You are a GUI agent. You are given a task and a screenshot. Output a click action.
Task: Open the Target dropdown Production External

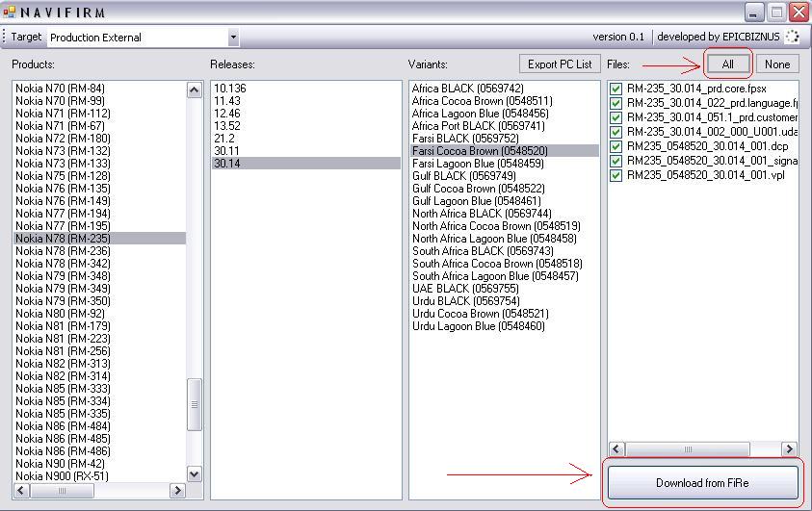click(144, 38)
